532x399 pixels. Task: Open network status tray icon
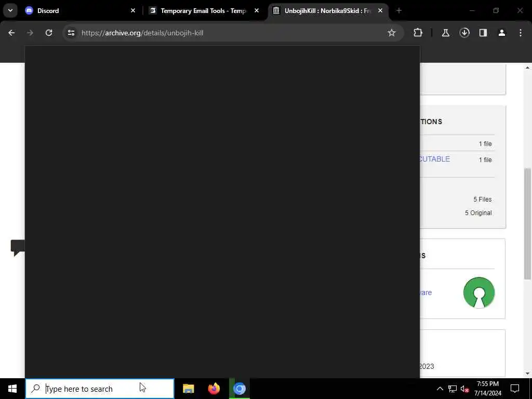(453, 389)
